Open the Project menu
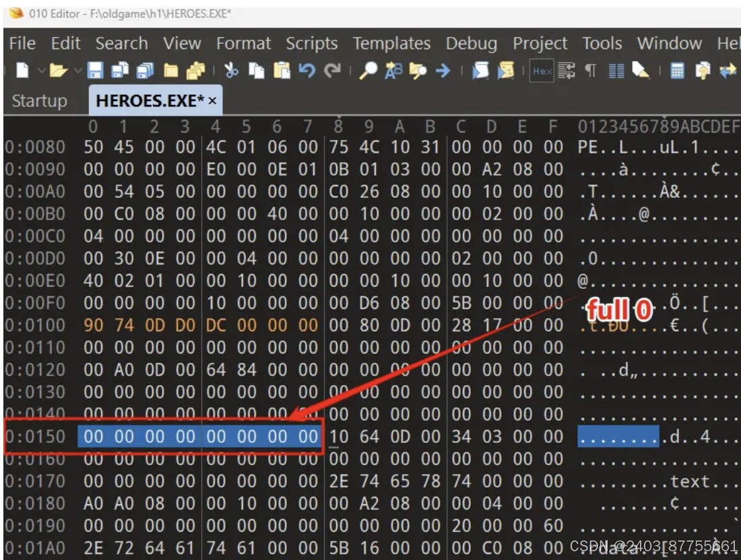The height and width of the screenshot is (560, 741). click(540, 44)
